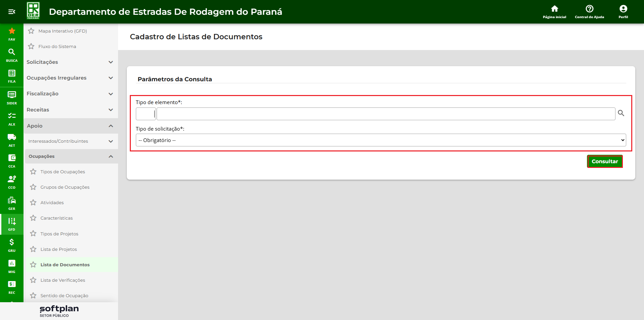
Task: Toggle favorite star for Mapa Interativo (GFD)
Action: point(31,31)
